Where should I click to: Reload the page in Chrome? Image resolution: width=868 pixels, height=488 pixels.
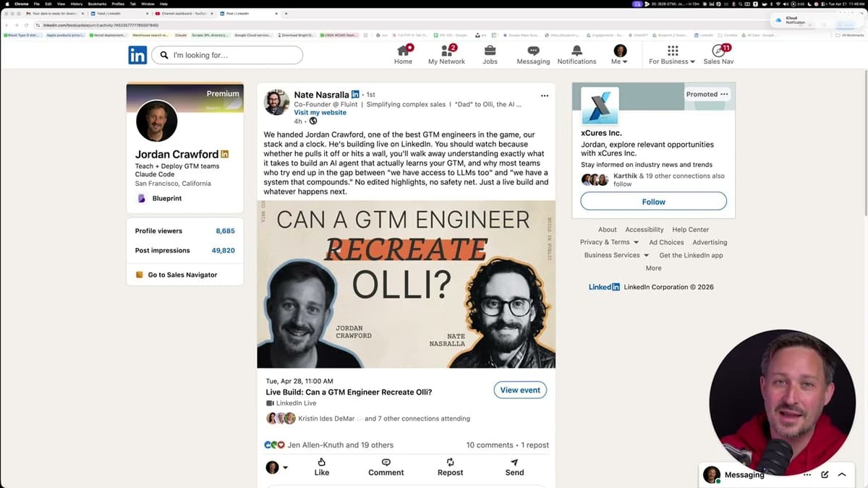[27, 25]
